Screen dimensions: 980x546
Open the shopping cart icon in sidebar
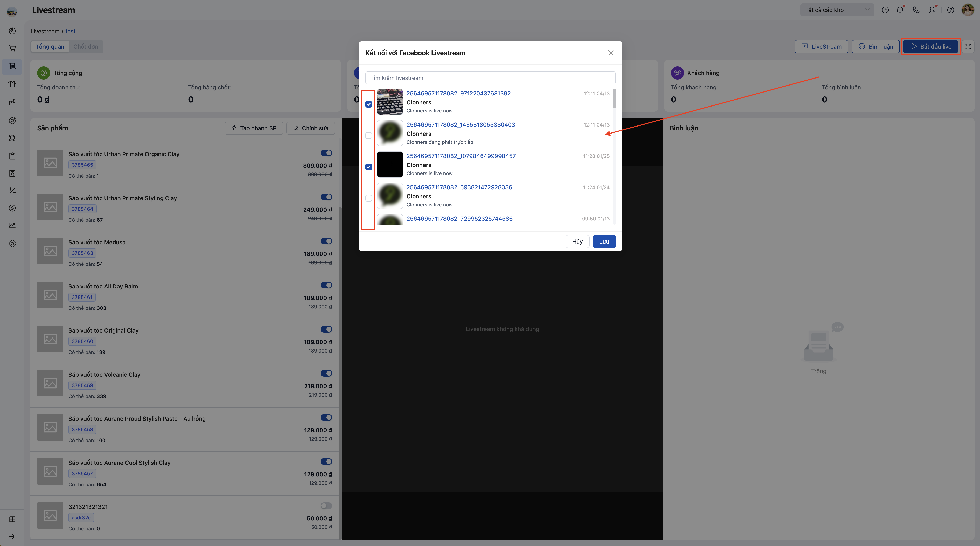[12, 48]
